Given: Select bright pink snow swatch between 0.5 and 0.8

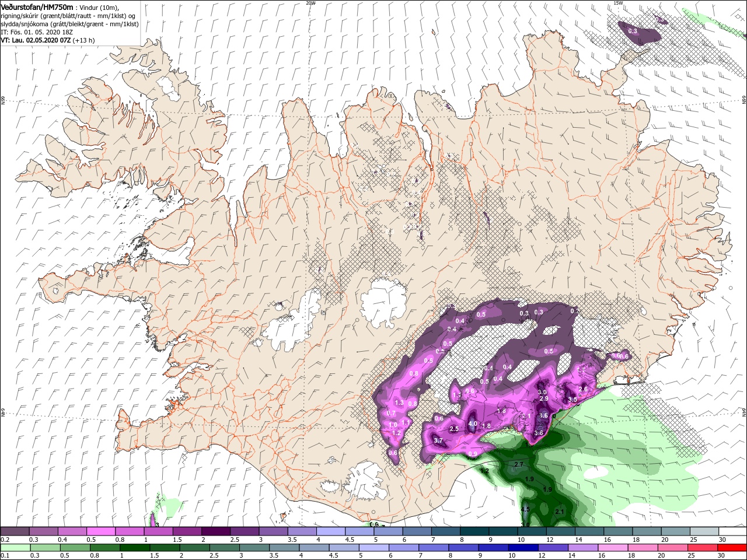Looking at the screenshot, I should (101, 531).
